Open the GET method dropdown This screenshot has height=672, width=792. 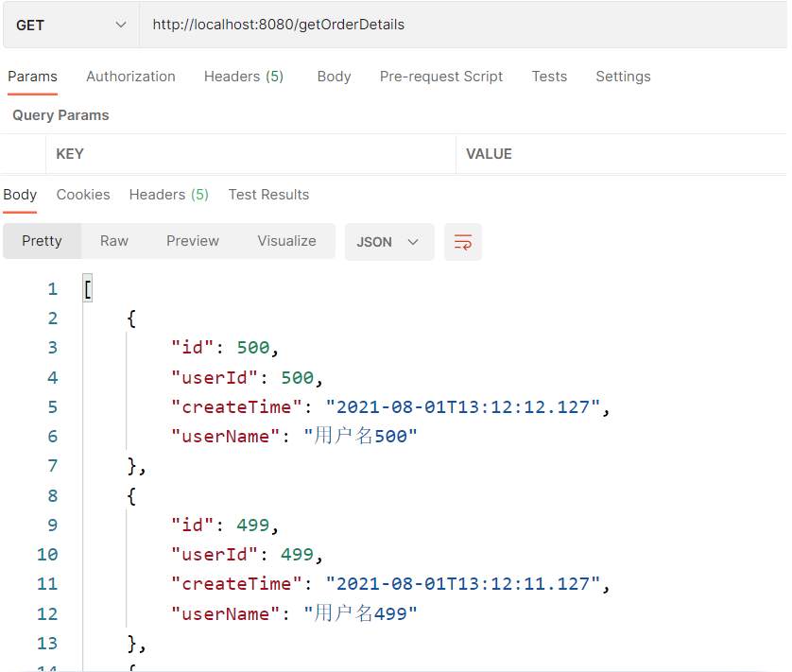(71, 25)
